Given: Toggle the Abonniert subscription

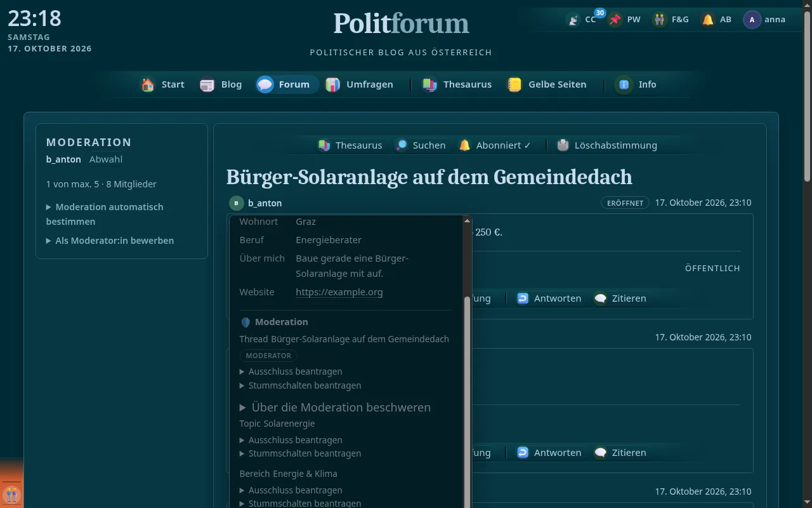Looking at the screenshot, I should click(495, 145).
